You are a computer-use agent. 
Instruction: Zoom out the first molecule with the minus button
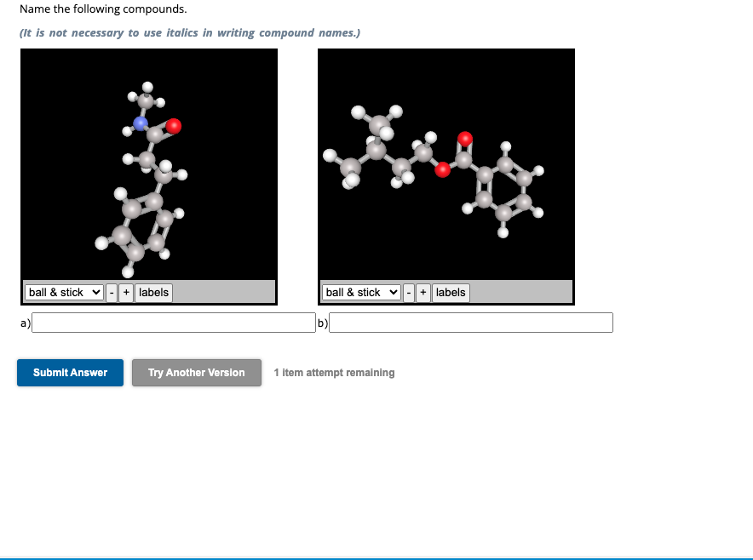click(112, 292)
